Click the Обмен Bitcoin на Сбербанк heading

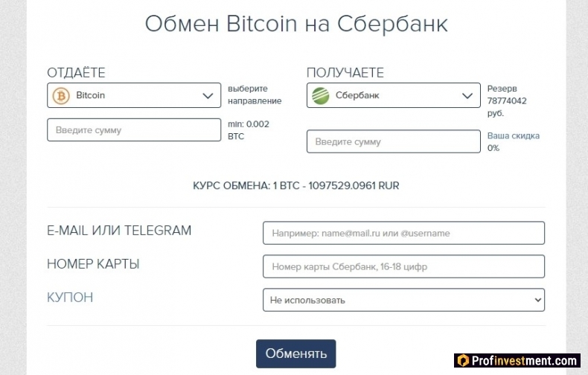[x=296, y=24]
